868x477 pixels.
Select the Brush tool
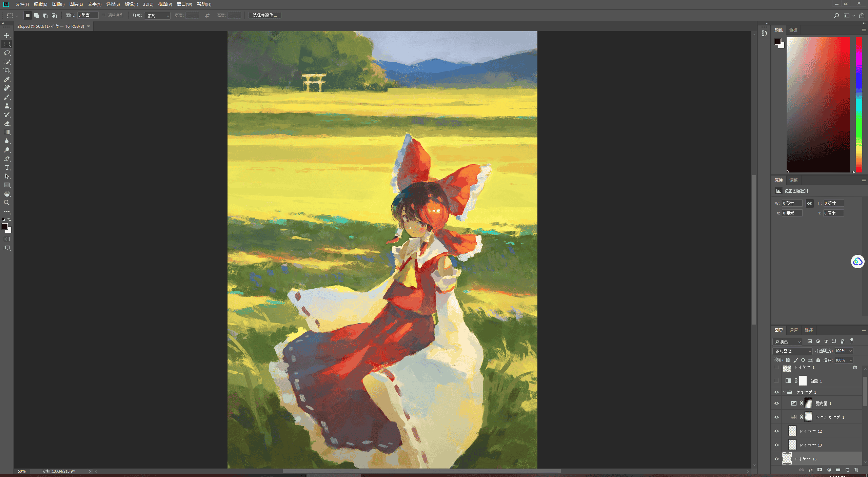(x=7, y=97)
